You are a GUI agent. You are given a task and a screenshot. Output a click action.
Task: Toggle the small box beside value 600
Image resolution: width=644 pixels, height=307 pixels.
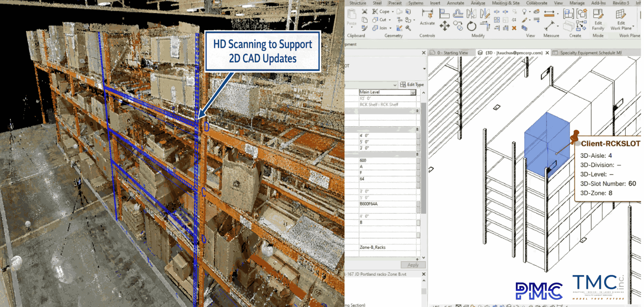[418, 160]
